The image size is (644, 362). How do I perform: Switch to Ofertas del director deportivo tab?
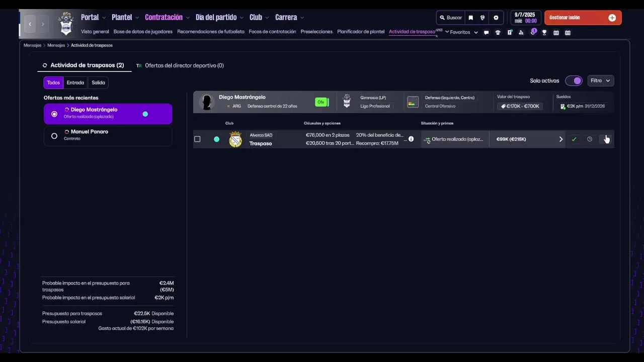click(x=180, y=65)
